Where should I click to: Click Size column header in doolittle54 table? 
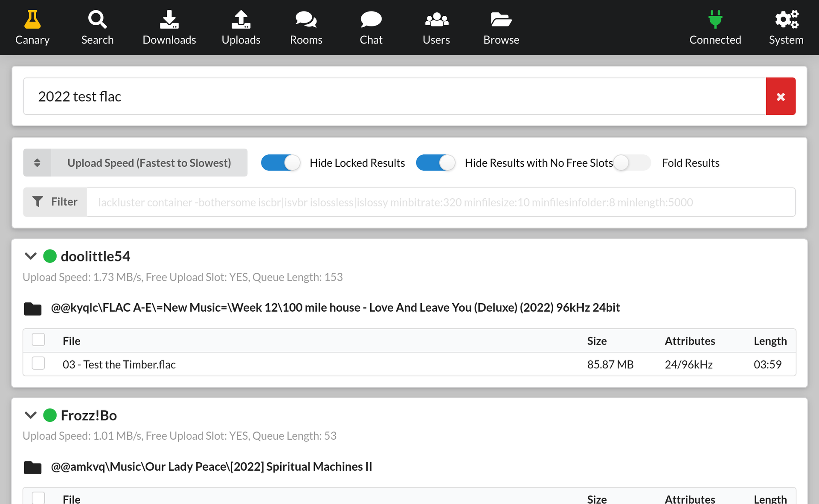click(x=597, y=341)
